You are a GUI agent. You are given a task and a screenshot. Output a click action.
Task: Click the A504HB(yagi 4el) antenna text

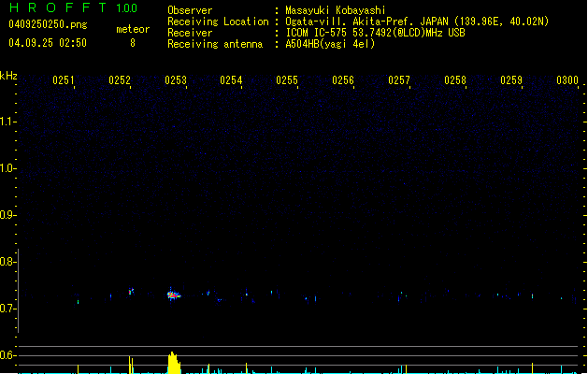coord(330,44)
